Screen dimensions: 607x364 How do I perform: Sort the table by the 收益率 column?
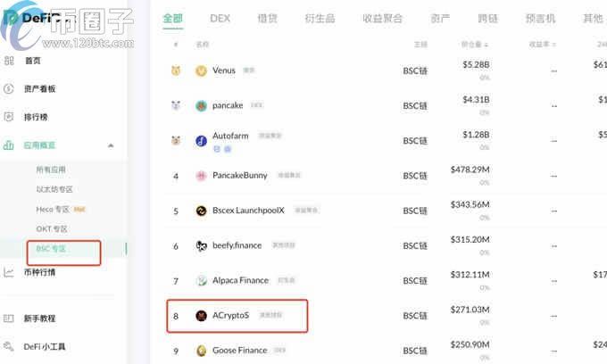(x=542, y=45)
